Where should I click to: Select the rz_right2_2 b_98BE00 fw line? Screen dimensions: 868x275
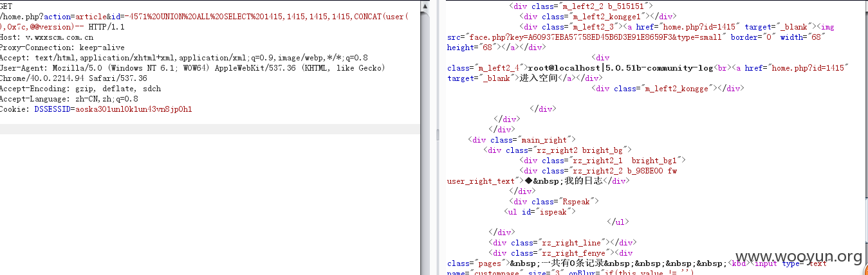click(597, 171)
